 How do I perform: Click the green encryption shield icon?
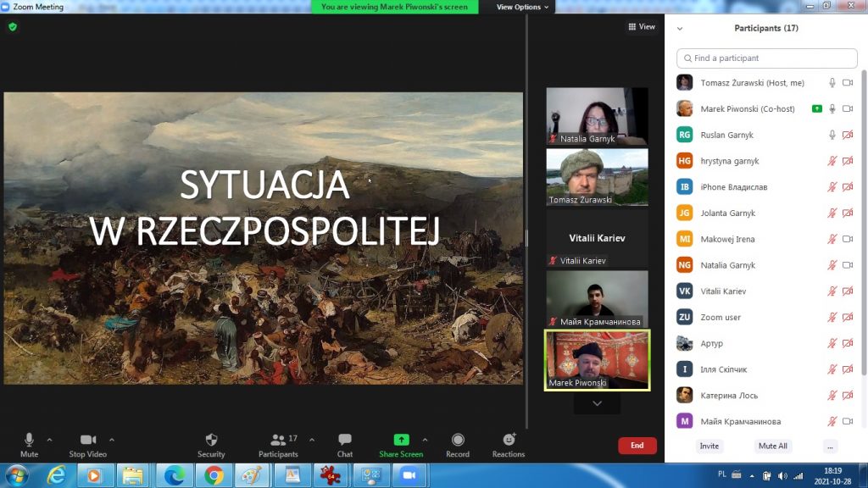tap(13, 27)
